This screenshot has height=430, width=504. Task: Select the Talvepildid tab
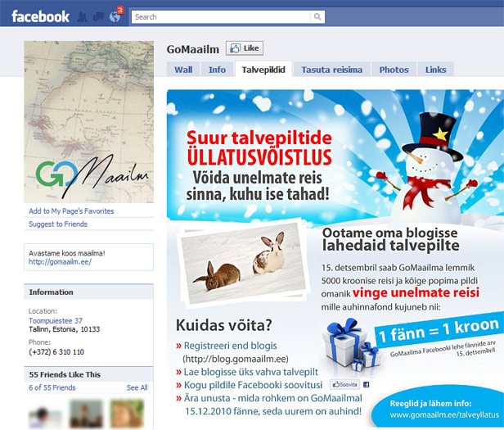click(x=263, y=70)
